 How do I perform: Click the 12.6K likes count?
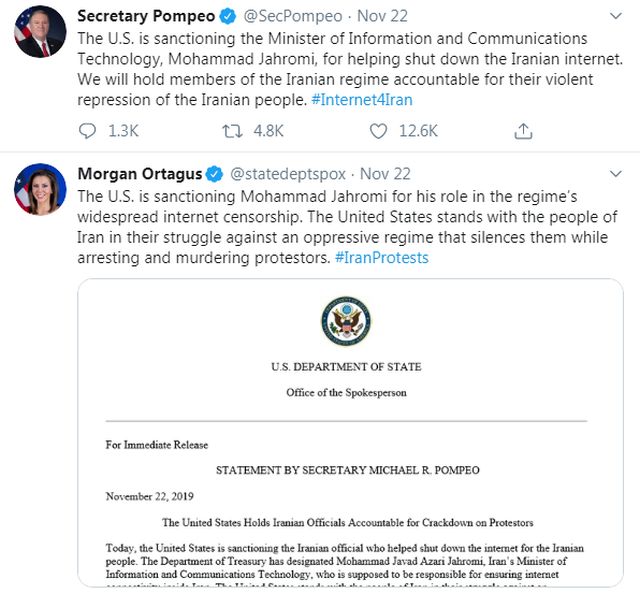tap(417, 131)
